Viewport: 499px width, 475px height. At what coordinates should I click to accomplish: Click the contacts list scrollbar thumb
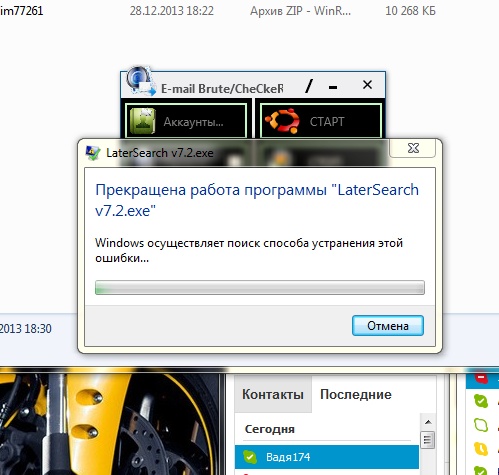(428, 440)
